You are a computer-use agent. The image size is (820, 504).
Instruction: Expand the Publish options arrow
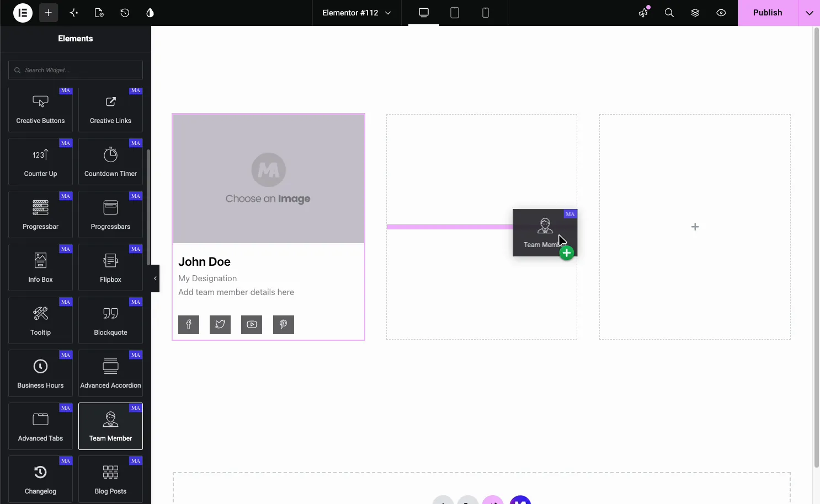(x=809, y=13)
